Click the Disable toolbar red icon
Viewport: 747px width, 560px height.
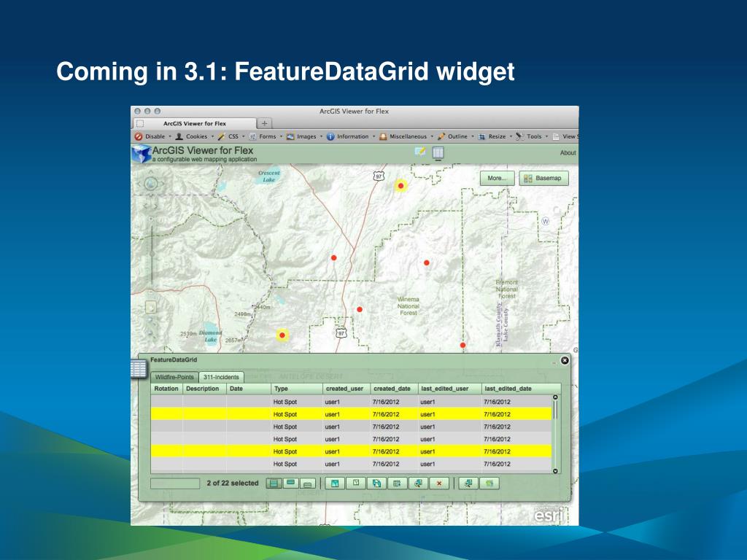click(139, 136)
